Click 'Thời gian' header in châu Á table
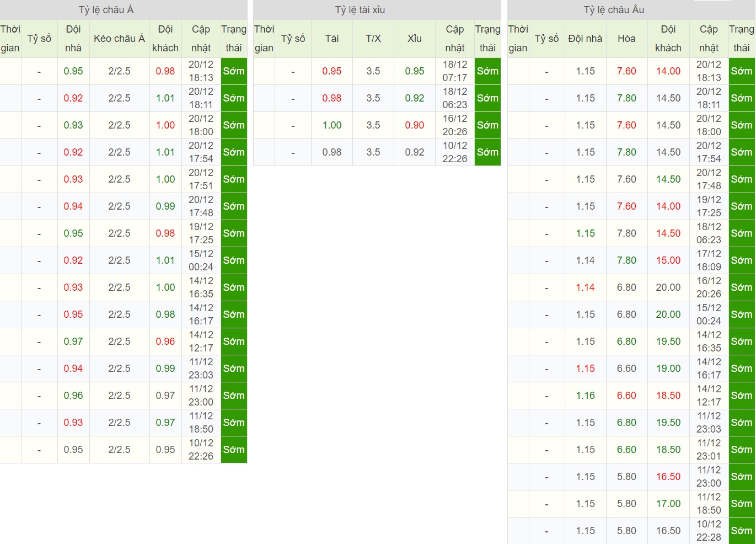This screenshot has width=756, height=544. [10, 39]
